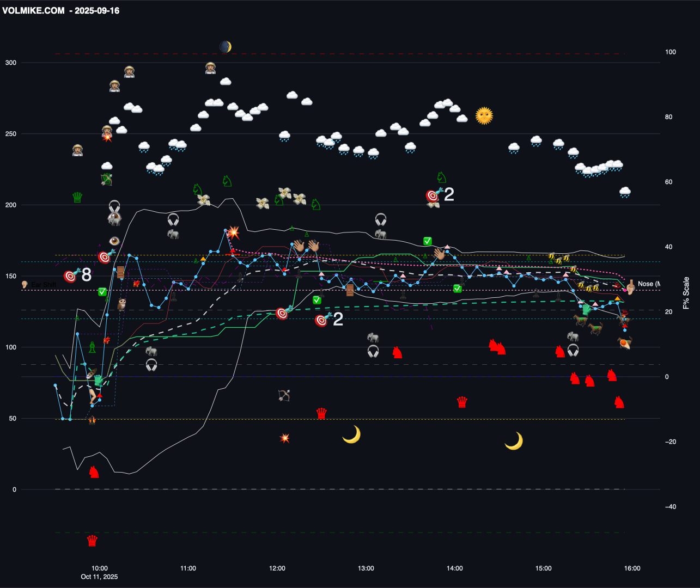Click the lone eye emoji marker
Viewport: 700px width, 588px height.
tap(114, 240)
